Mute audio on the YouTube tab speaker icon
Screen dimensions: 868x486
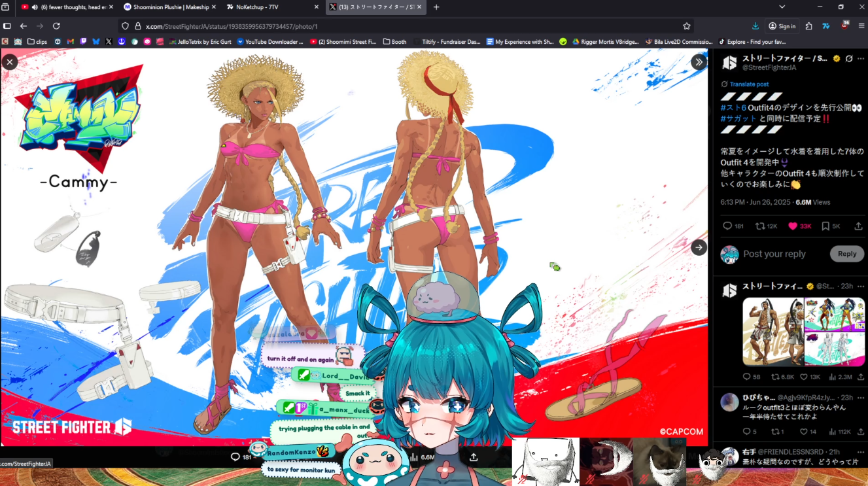(34, 7)
